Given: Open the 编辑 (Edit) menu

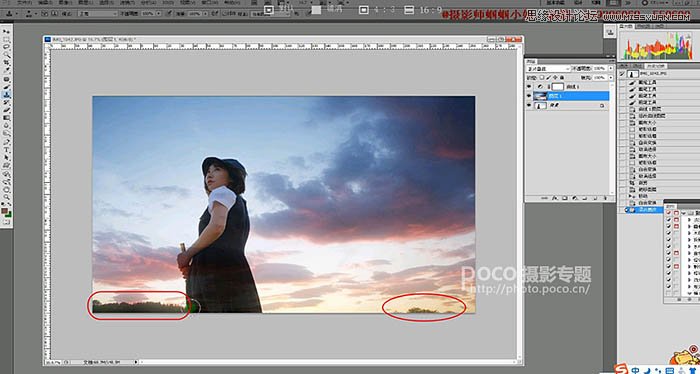Looking at the screenshot, I should click(x=45, y=3).
